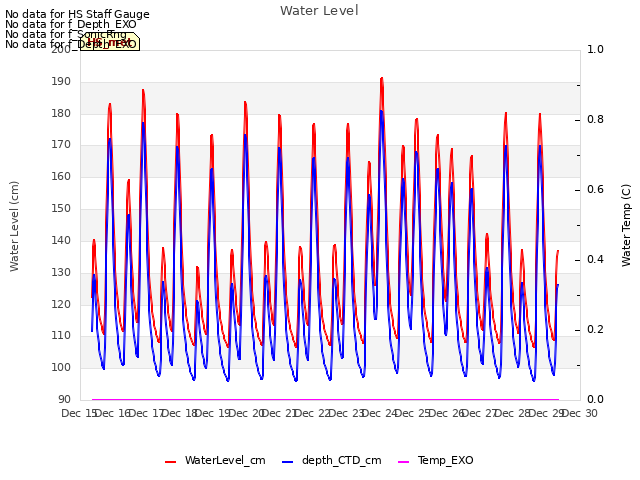Image resolution: width=640 pixels, height=480 pixels.
Task: Click the 0.8 right-axis tick label
Action: (x=595, y=120)
